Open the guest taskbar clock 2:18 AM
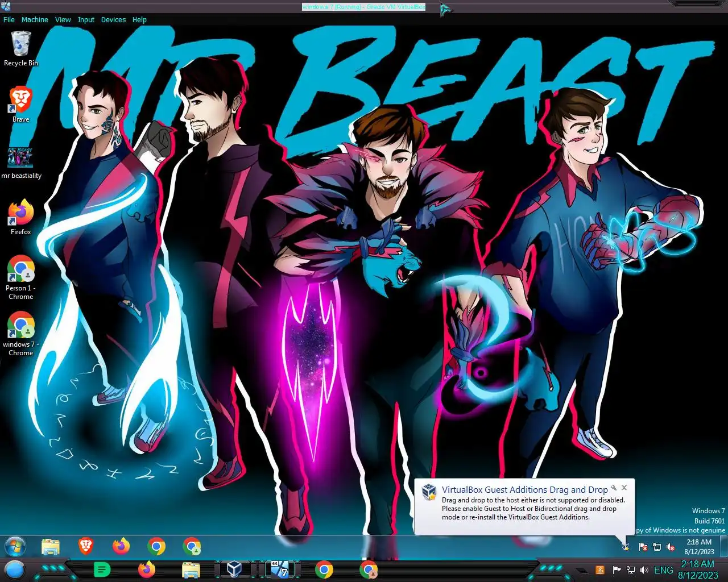 pyautogui.click(x=699, y=547)
